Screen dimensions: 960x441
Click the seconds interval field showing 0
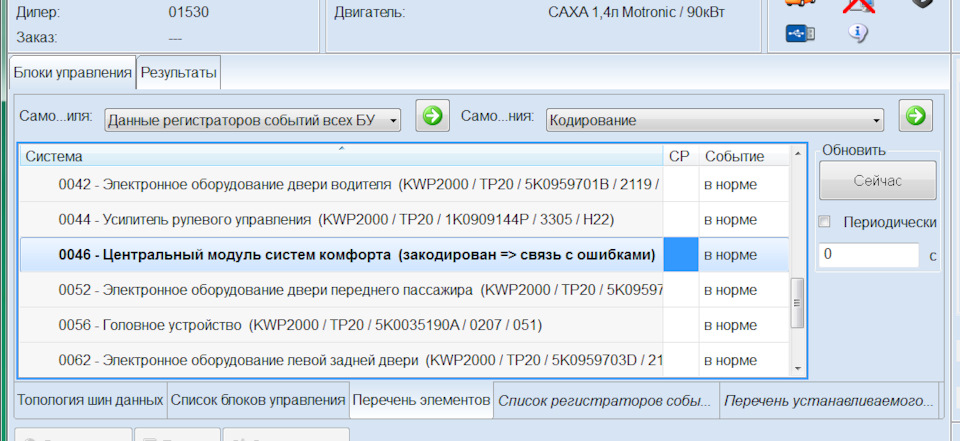[869, 255]
